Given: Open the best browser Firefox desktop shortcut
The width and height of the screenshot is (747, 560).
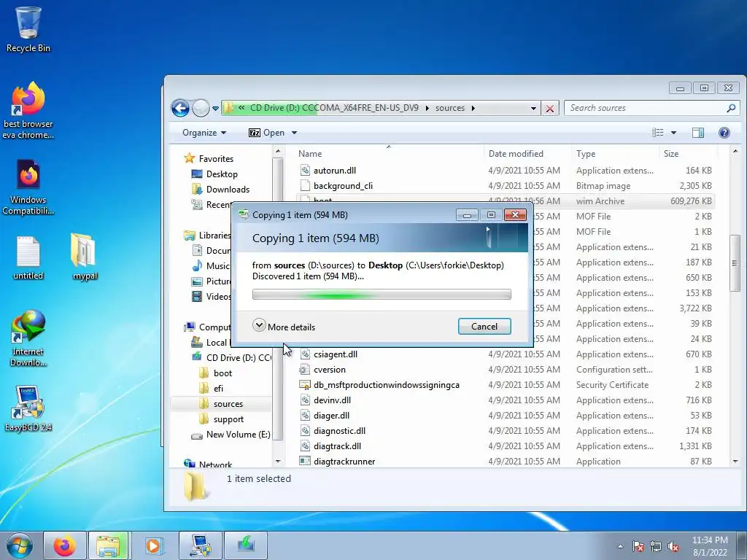Looking at the screenshot, I should 28,109.
